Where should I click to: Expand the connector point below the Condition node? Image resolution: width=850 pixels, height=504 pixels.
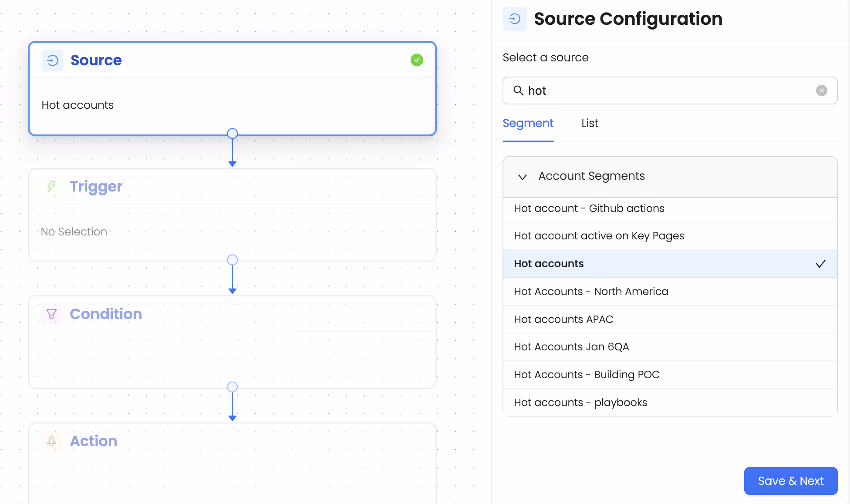[232, 386]
